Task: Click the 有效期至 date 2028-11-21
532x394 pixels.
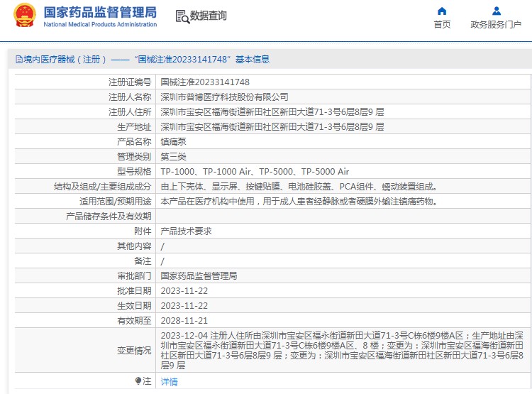Action: point(184,321)
